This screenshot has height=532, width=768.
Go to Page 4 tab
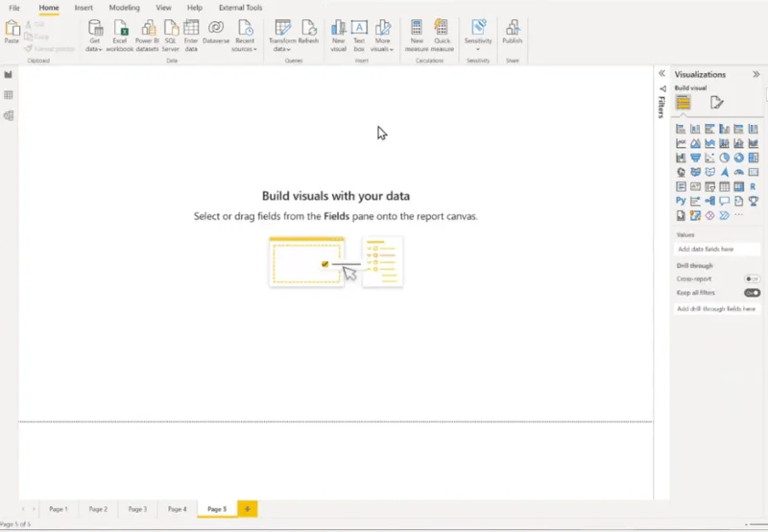pyautogui.click(x=178, y=509)
